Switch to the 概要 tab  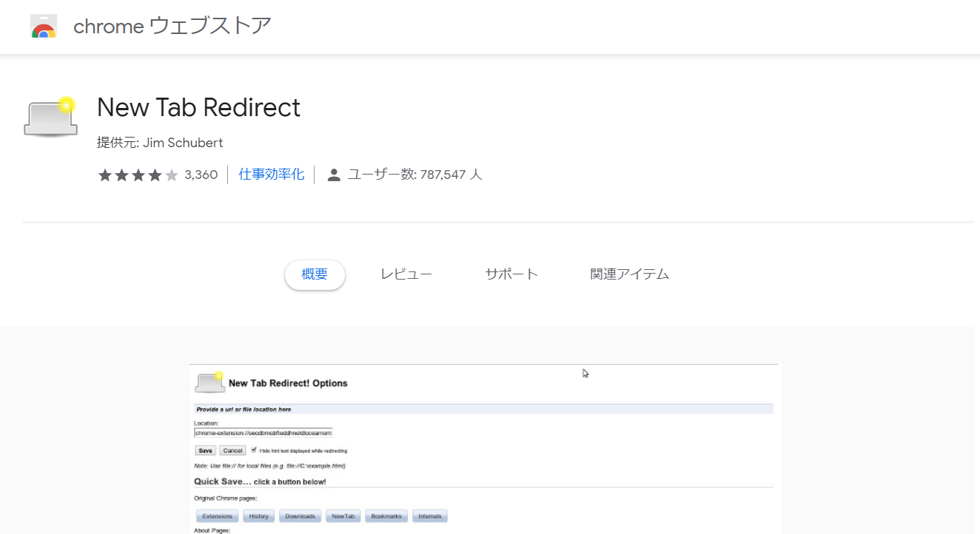tap(315, 274)
